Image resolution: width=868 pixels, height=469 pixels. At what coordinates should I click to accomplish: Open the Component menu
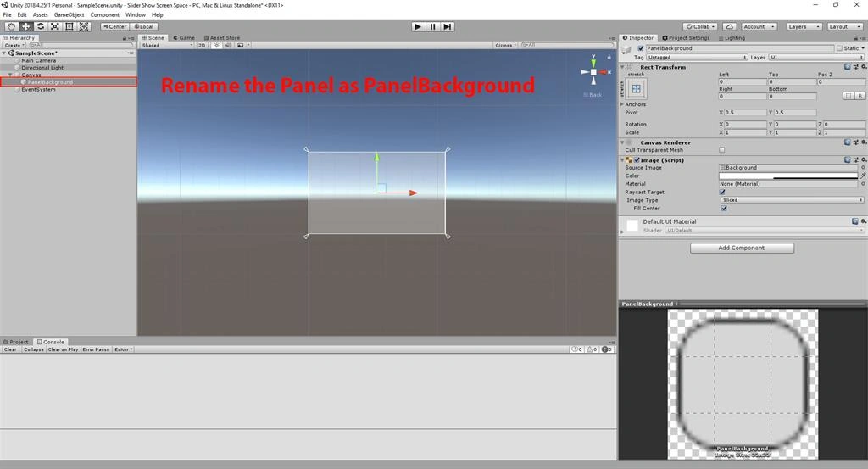point(104,15)
